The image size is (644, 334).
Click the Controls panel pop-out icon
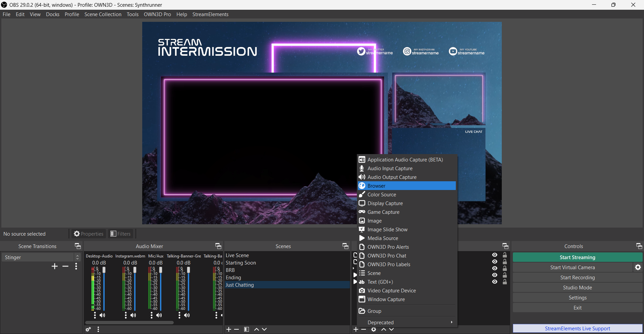point(639,246)
